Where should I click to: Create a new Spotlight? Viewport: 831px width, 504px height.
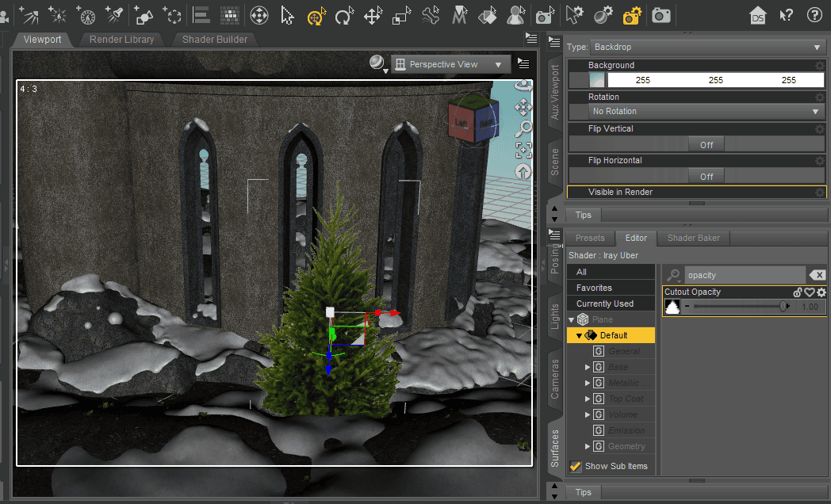[113, 15]
